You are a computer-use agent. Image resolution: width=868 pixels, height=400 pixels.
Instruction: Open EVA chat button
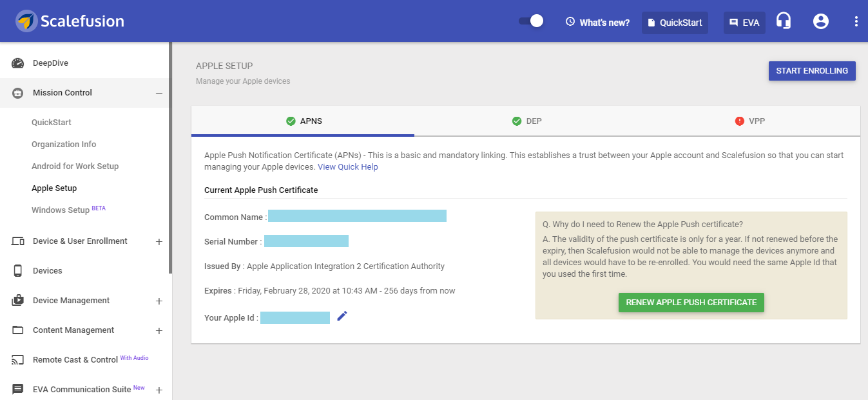(744, 23)
